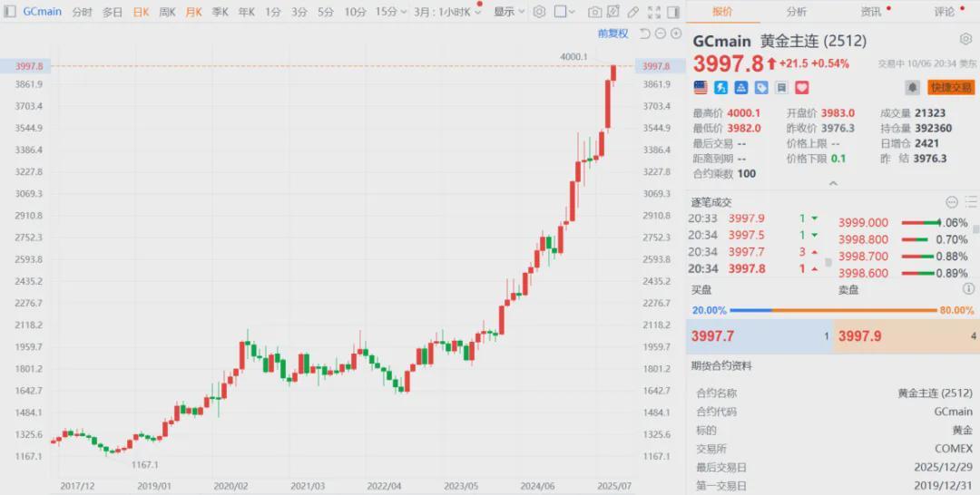Toggle 前复权 price adjustment
Image resolution: width=980 pixels, height=495 pixels.
[x=612, y=34]
